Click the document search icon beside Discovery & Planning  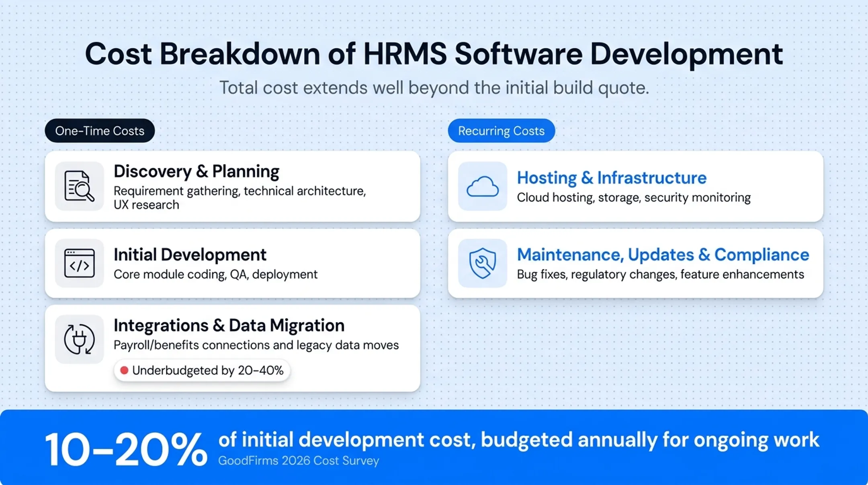tap(79, 186)
